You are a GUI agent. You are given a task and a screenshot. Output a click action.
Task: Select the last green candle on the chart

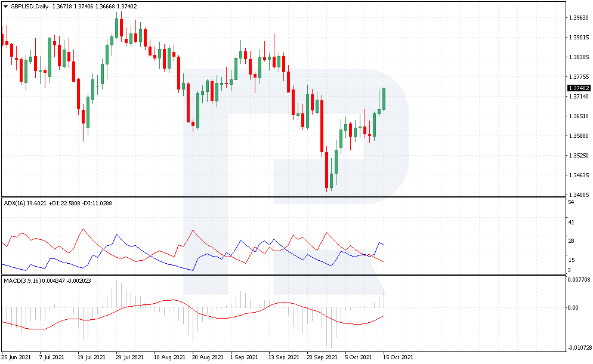[384, 99]
